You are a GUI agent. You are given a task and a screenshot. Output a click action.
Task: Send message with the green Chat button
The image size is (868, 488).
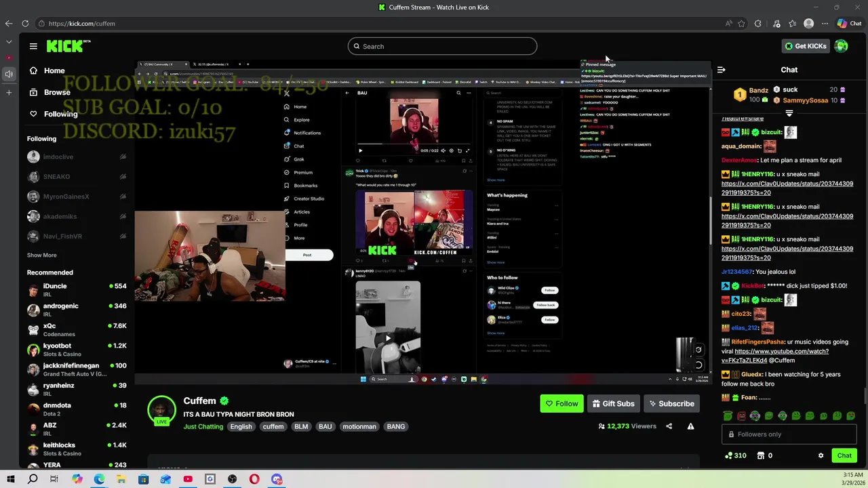[844, 455]
